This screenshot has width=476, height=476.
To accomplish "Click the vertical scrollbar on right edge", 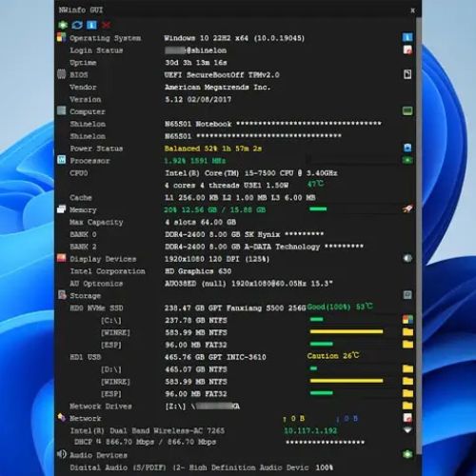I will 419,235.
